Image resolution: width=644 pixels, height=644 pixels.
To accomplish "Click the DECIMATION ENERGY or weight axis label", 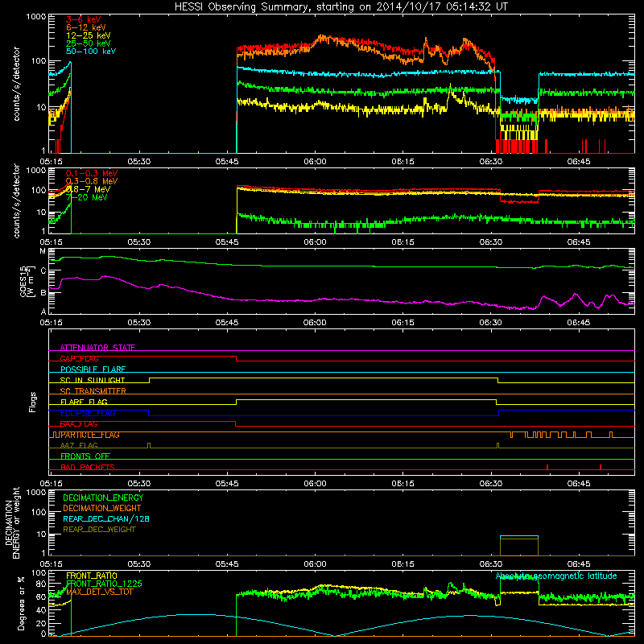I will point(12,522).
